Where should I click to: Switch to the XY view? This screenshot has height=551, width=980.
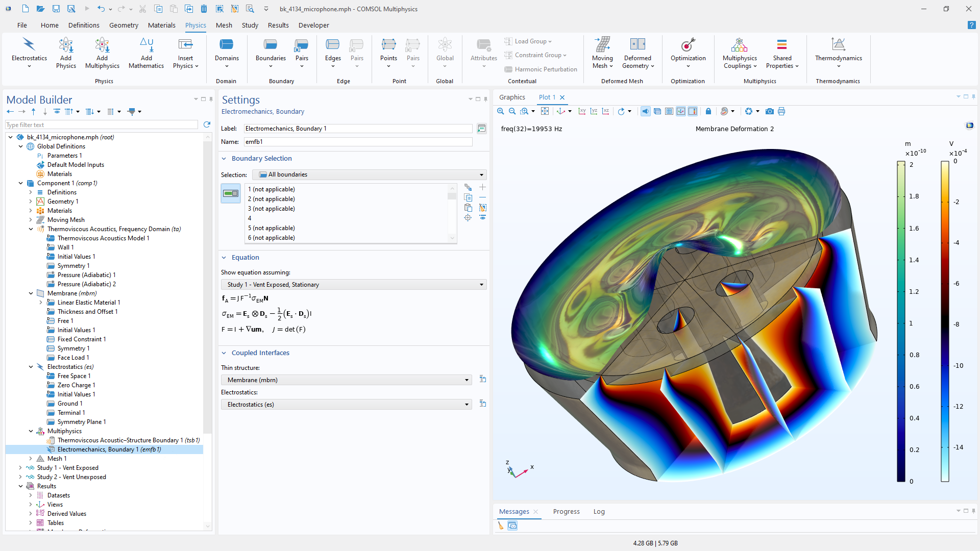(582, 111)
